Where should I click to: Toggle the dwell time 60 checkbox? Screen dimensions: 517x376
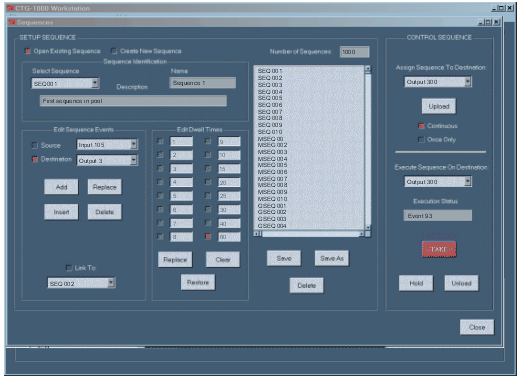coord(208,236)
